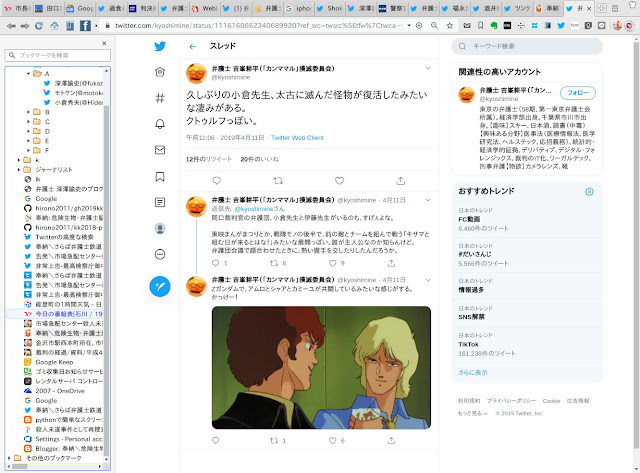
Task: Switch to the Webl browser tab
Action: tap(205, 8)
